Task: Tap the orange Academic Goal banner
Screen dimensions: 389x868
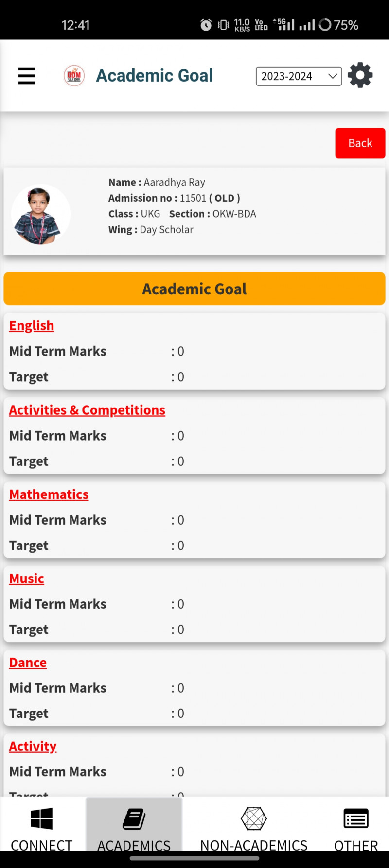Action: coord(194,289)
